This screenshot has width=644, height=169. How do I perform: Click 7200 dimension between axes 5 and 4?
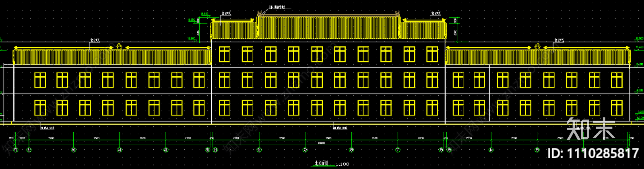[469, 138]
